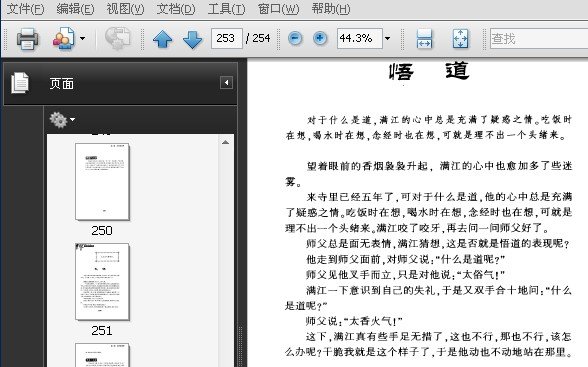Viewport: 588px width, 367px height.
Task: Zoom in using the plus button
Action: tap(320, 38)
